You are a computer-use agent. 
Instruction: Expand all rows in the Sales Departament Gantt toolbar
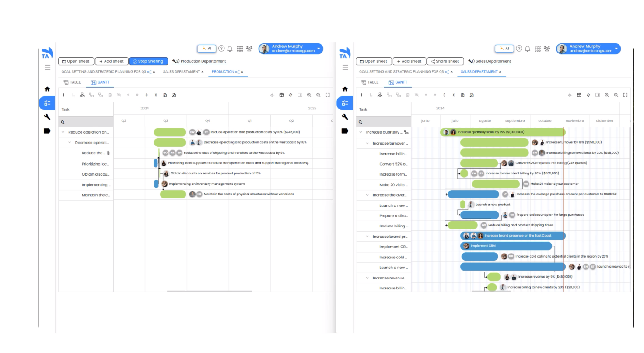tap(444, 95)
